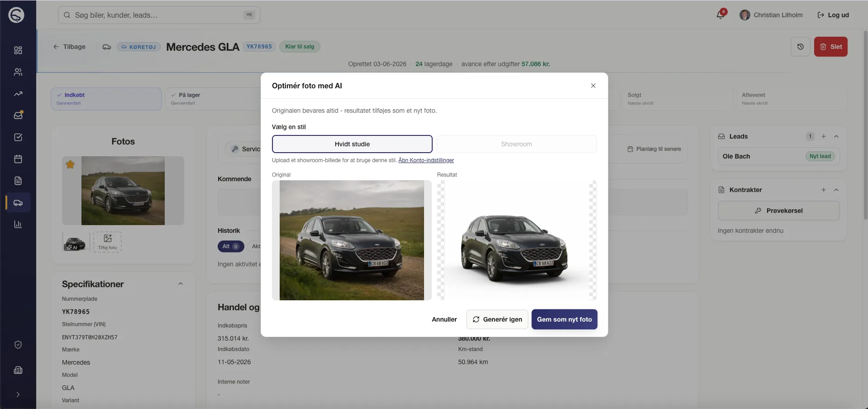
Task: Select the Showroom style option
Action: pyautogui.click(x=516, y=144)
